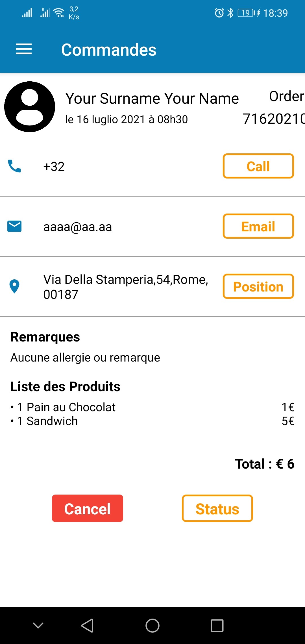
Task: Open the hamburger navigation menu
Action: point(24,49)
